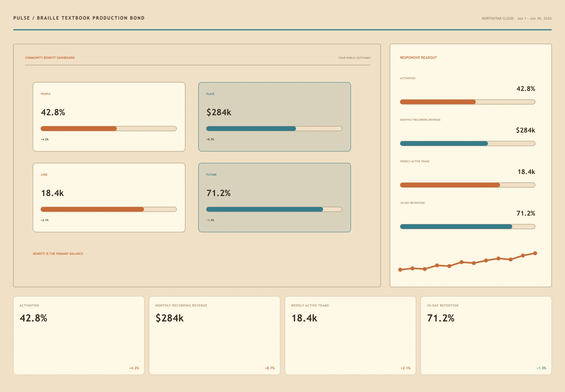Viewport: 565px width, 392px height.
Task: Click the −1.3% change in the Future card
Action: (x=210, y=220)
